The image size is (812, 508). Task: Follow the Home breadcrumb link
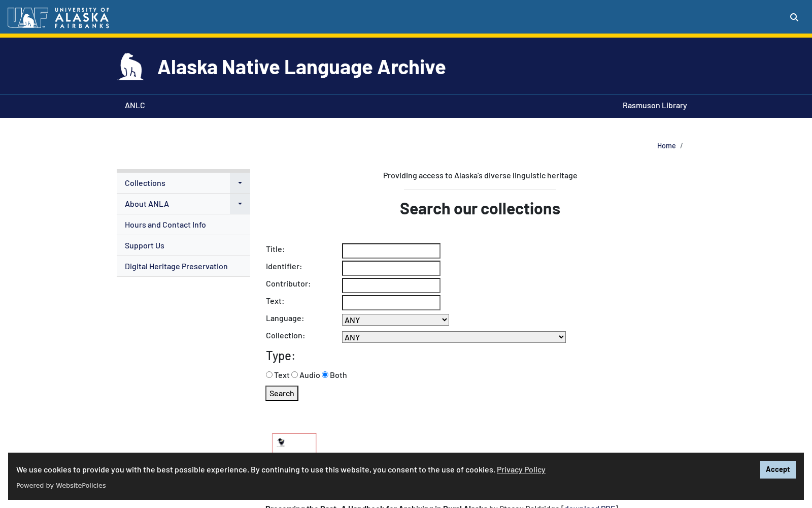coord(666,146)
